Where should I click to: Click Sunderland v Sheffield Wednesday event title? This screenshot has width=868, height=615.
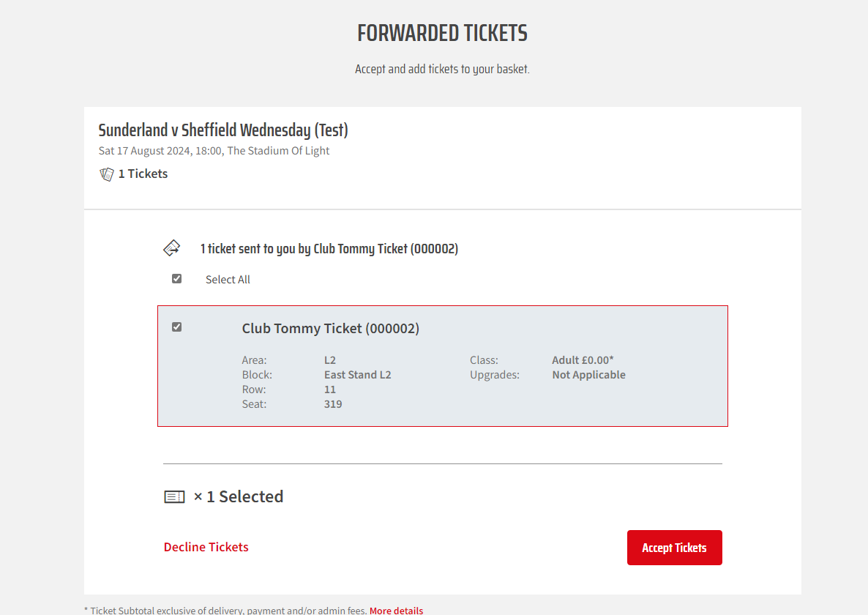tap(223, 130)
